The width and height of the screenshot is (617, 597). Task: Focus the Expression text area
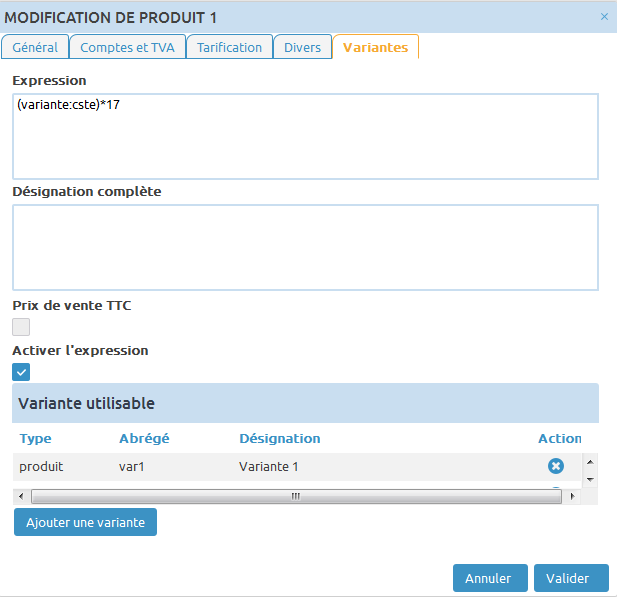305,136
